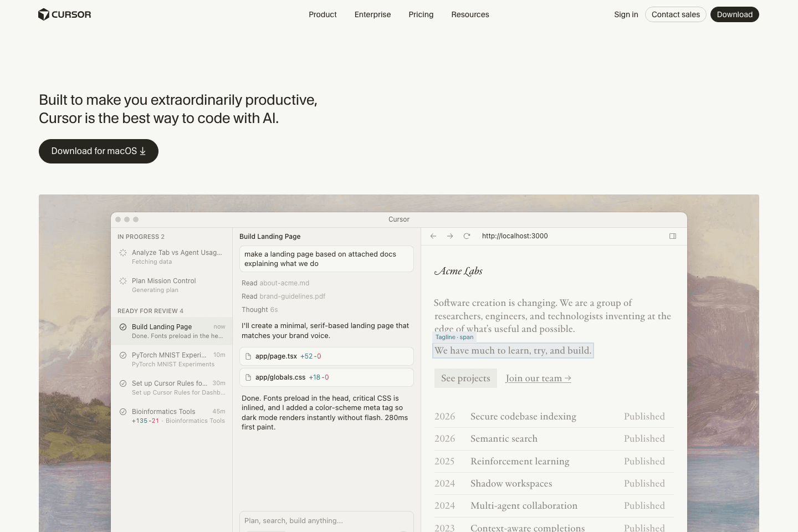Collapse the READY FOR REVIEW section
The width and height of the screenshot is (798, 532).
pyautogui.click(x=150, y=311)
